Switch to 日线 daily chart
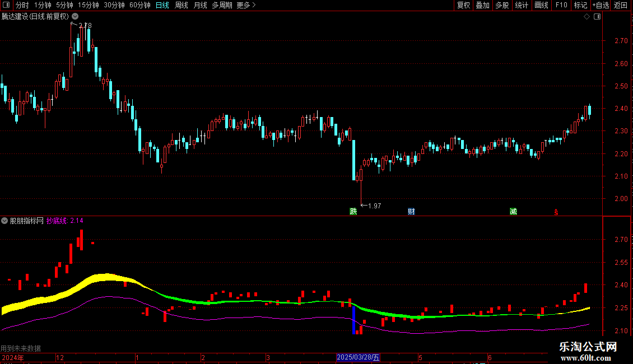The height and width of the screenshot is (364, 633). [162, 5]
